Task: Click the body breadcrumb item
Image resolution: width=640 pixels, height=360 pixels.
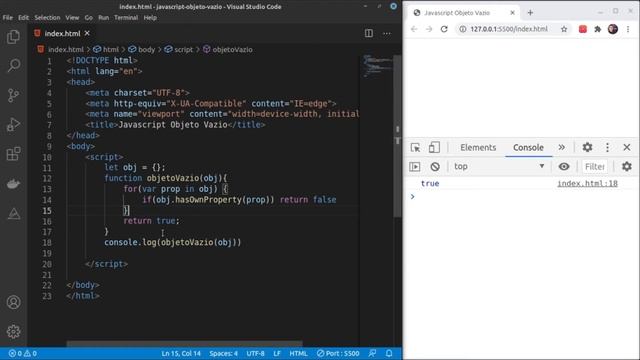Action: pyautogui.click(x=142, y=49)
